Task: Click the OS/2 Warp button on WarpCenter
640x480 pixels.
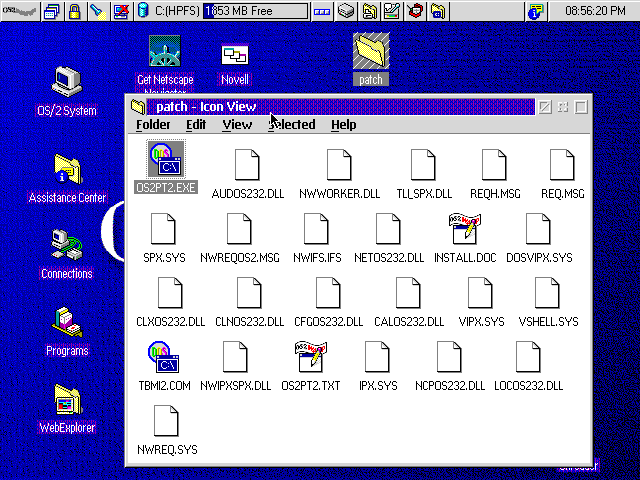Action: coord(20,11)
